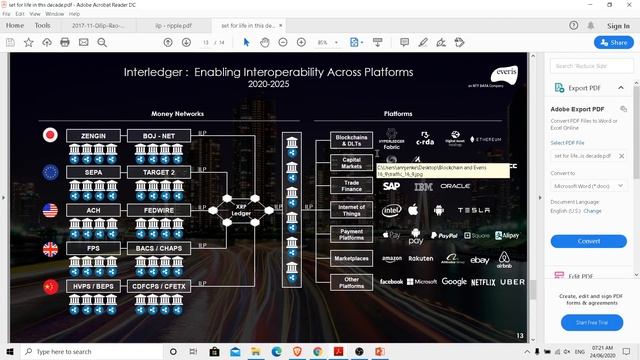
Task: Switch to the Home tab
Action: pyautogui.click(x=15, y=25)
